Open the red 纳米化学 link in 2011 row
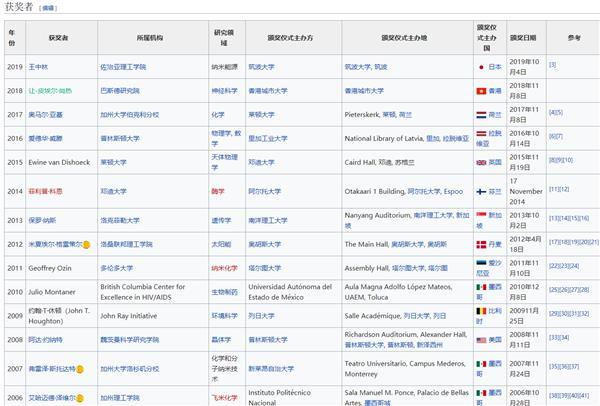Viewport: 600px width, 406px height. [x=225, y=268]
